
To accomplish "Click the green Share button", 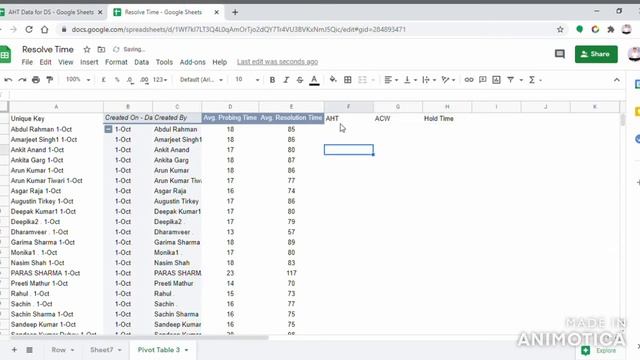I will tap(596, 54).
